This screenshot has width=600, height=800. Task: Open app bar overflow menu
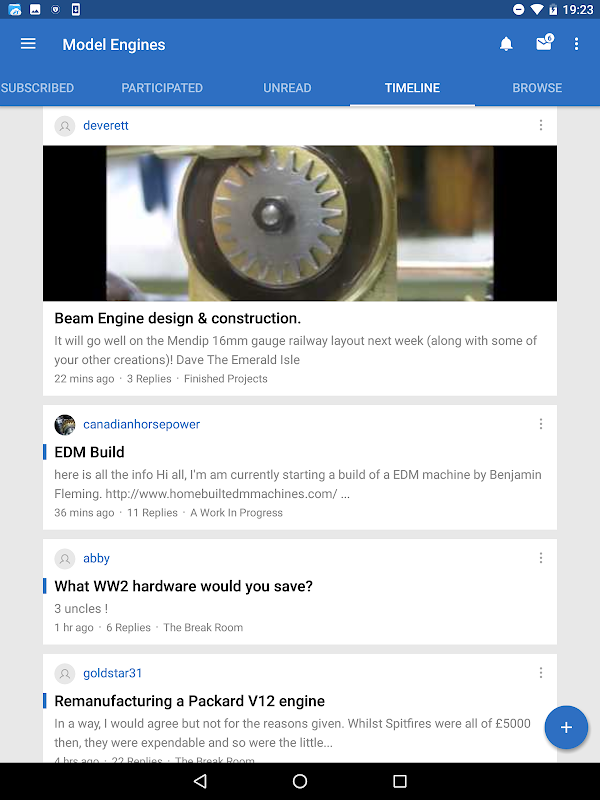[577, 44]
